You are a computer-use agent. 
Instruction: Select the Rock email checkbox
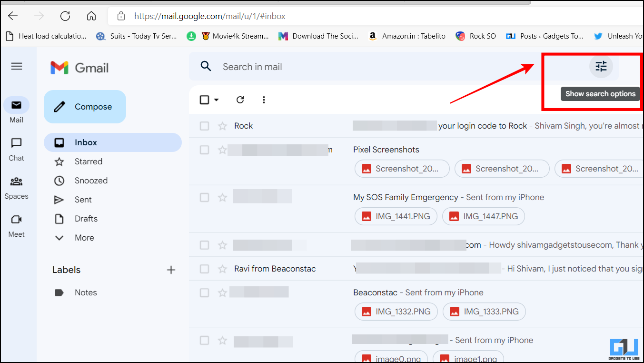pyautogui.click(x=204, y=126)
